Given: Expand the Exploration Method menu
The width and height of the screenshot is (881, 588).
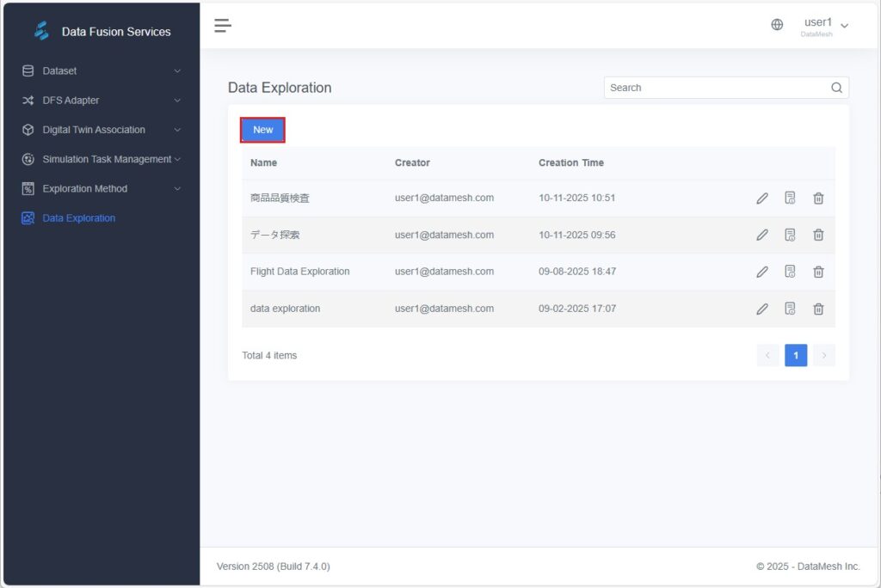Looking at the screenshot, I should point(102,189).
